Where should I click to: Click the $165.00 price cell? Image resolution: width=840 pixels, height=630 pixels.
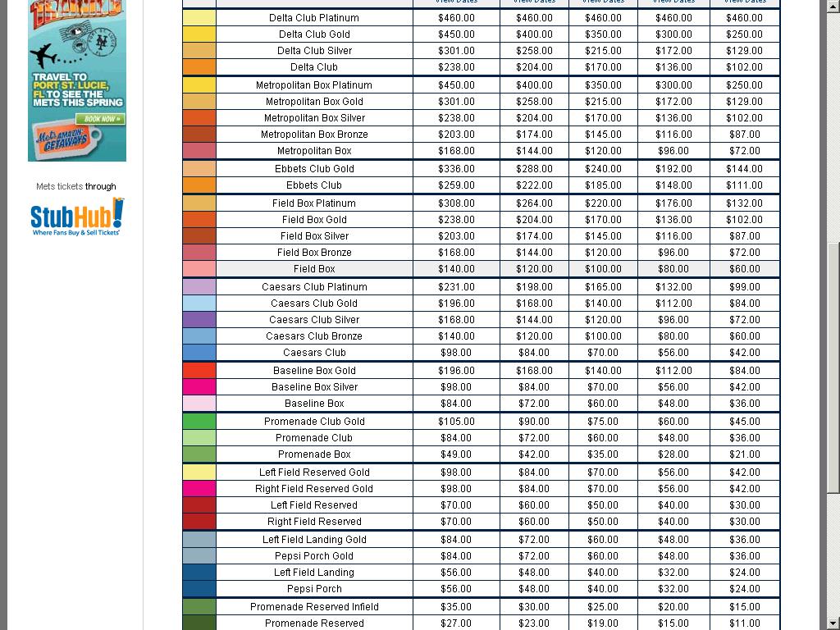coord(603,286)
